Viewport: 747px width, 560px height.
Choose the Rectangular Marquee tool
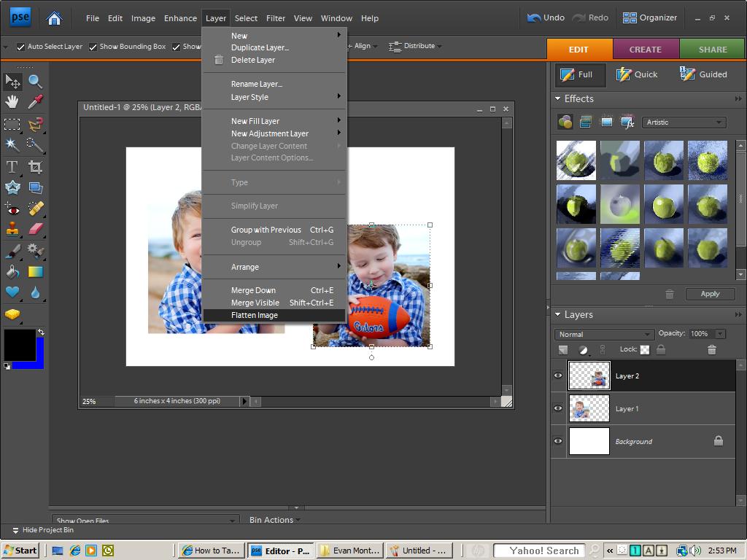pyautogui.click(x=12, y=125)
